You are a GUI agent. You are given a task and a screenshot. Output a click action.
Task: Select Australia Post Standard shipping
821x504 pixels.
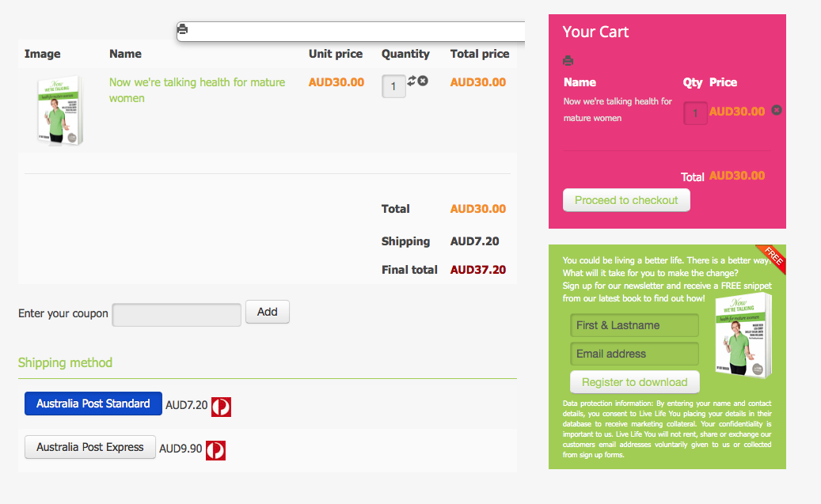(x=93, y=404)
